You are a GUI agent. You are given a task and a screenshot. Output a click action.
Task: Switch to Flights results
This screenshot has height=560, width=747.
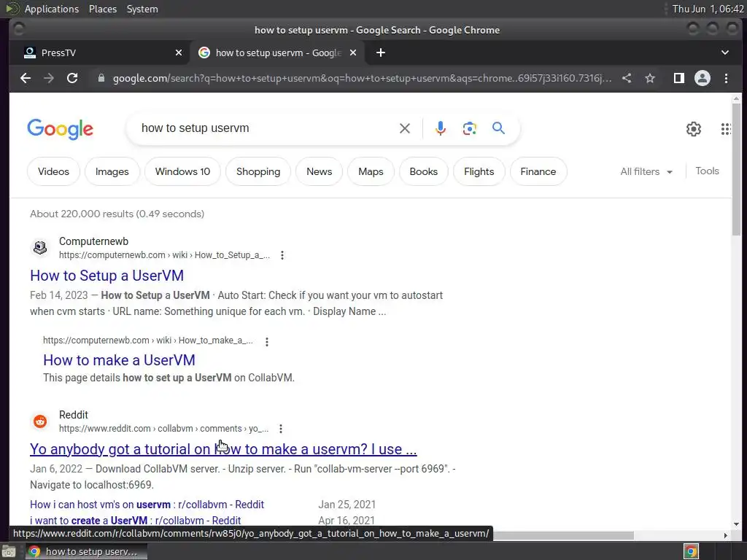pos(479,171)
